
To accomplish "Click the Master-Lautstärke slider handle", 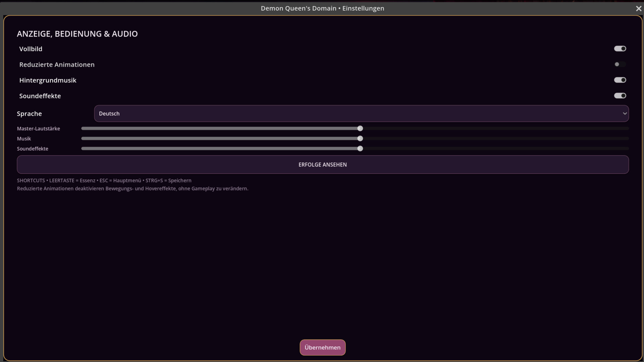I will (360, 129).
